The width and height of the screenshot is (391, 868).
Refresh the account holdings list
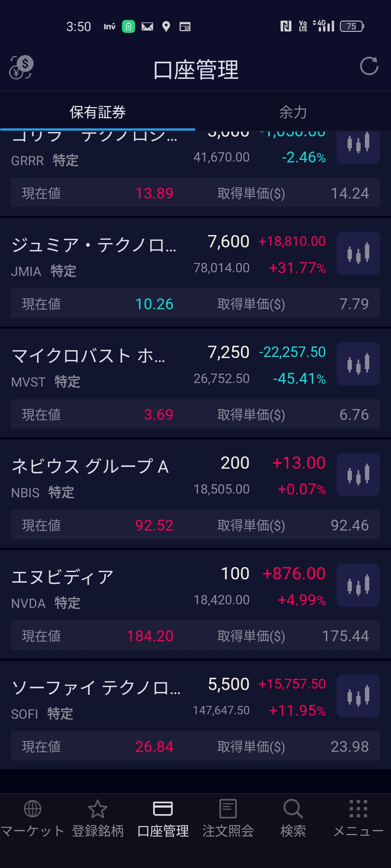tap(369, 66)
